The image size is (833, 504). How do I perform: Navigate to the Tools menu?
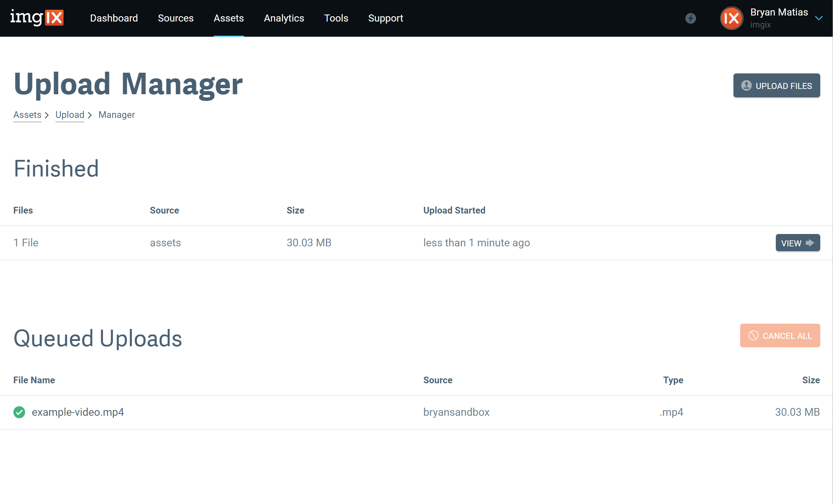tap(336, 18)
